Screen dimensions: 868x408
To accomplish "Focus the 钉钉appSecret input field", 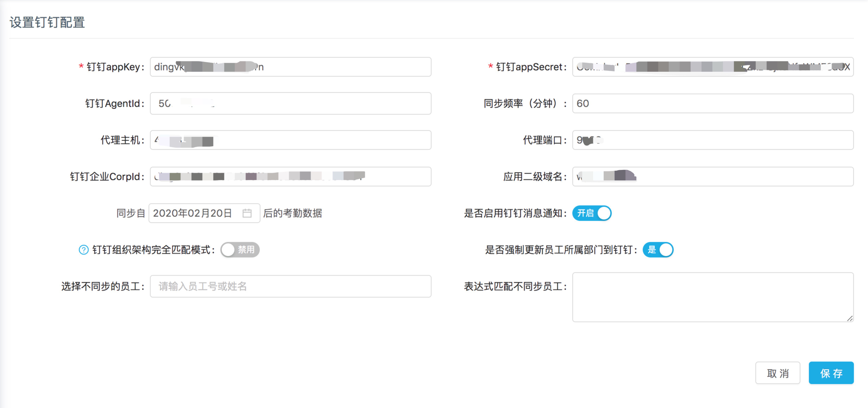I will (x=713, y=67).
